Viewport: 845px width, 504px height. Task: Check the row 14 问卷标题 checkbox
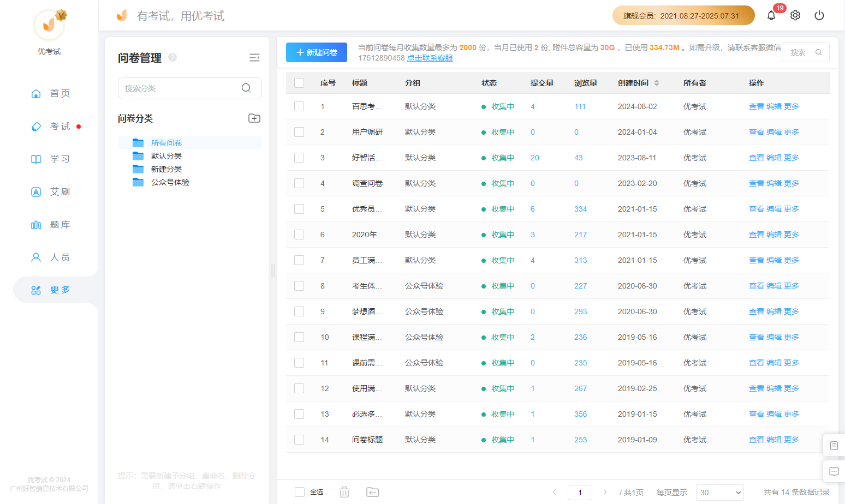[x=299, y=440]
